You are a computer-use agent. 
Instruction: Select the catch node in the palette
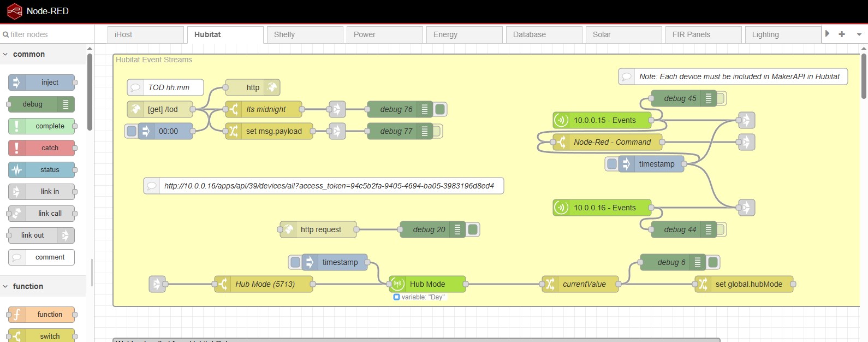[x=42, y=148]
